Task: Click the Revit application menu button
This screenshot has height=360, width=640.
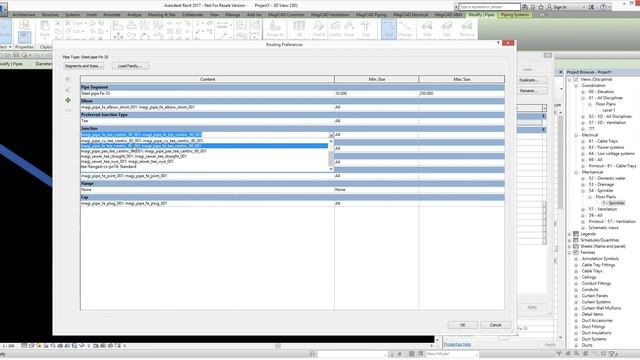Action: tap(3, 8)
